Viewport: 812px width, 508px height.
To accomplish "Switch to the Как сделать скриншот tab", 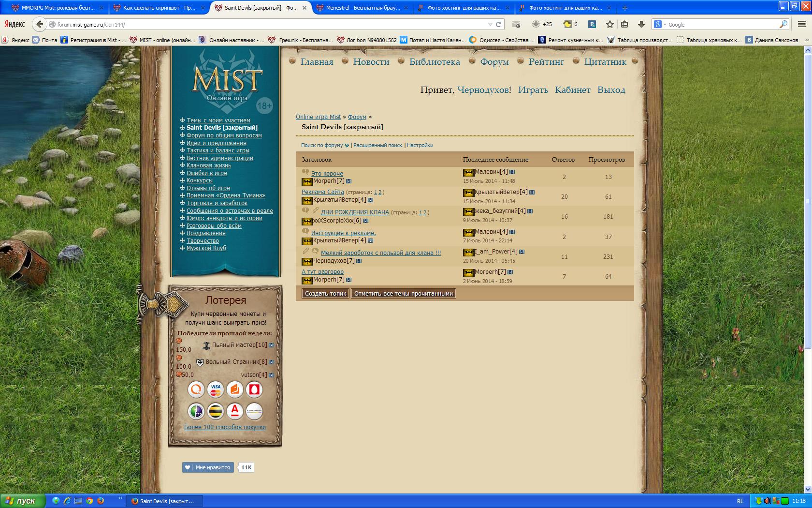I will 159,8.
